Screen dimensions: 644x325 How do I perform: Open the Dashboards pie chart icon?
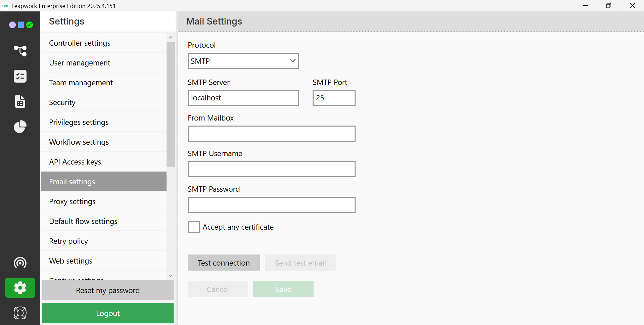(x=20, y=127)
